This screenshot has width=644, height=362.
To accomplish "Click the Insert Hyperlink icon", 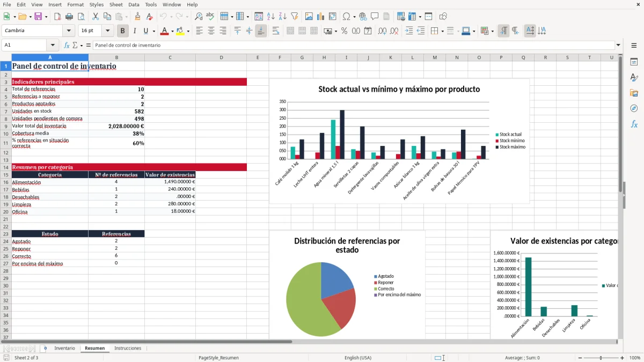I will pos(363,17).
